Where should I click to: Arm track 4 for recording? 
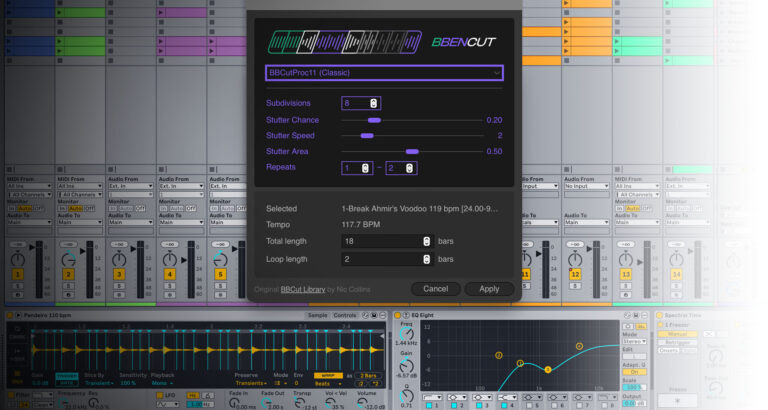169,295
